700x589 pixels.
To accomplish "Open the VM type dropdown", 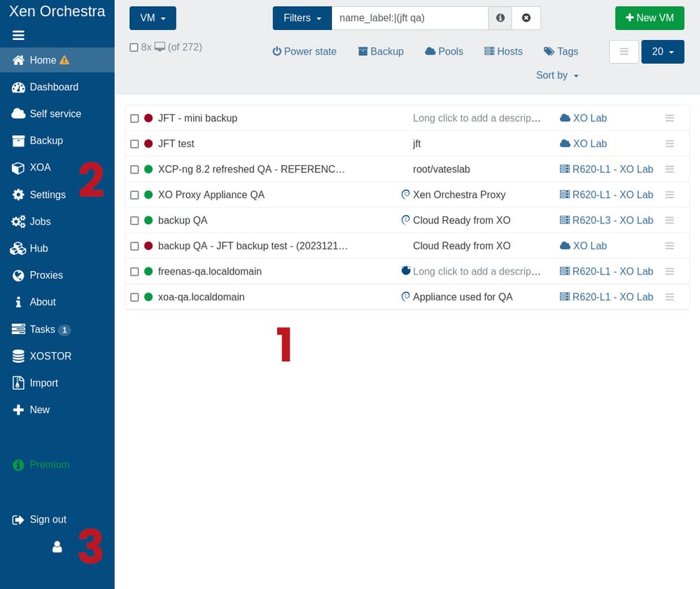I will 153,18.
